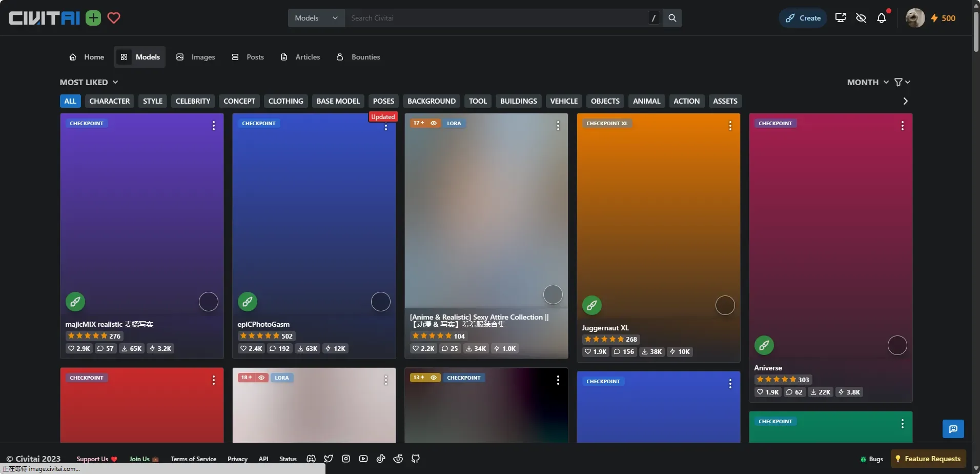Open three-dot menu on majicMIX realistic card
This screenshot has height=474, width=980.
coord(214,126)
